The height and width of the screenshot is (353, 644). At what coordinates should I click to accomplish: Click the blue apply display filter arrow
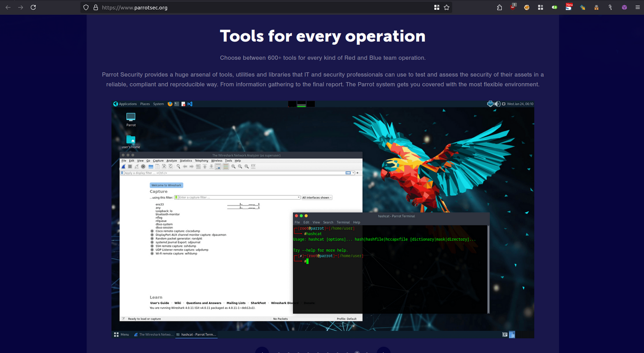348,173
